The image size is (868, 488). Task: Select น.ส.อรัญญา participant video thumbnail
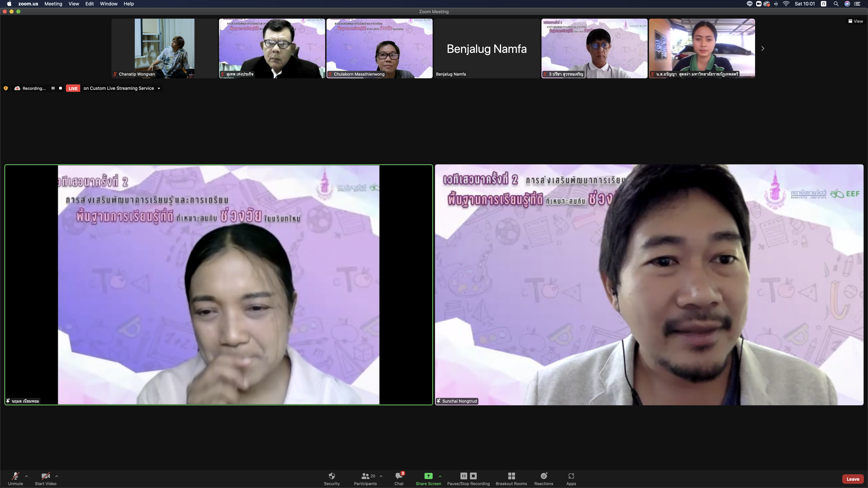[x=702, y=48]
